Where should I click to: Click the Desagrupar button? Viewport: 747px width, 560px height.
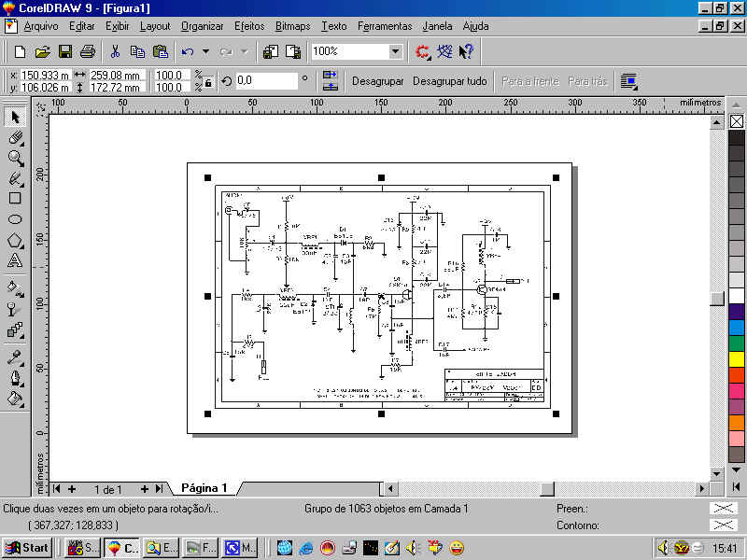[x=377, y=81]
